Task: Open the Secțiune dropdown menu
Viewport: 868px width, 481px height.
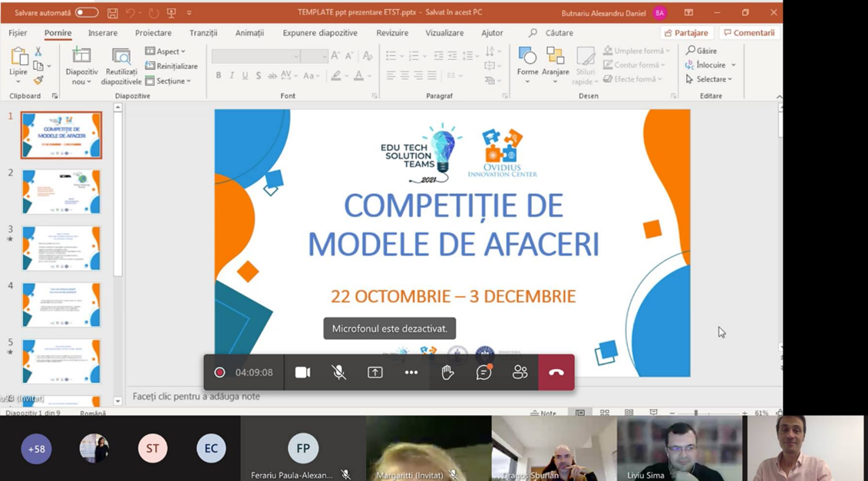Action: (169, 81)
